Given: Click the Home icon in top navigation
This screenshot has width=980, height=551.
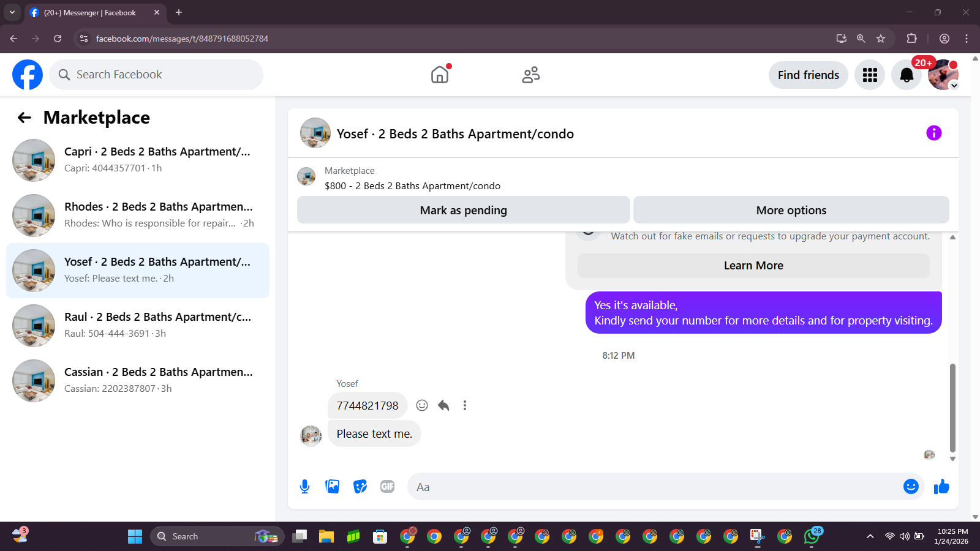Looking at the screenshot, I should tap(440, 75).
